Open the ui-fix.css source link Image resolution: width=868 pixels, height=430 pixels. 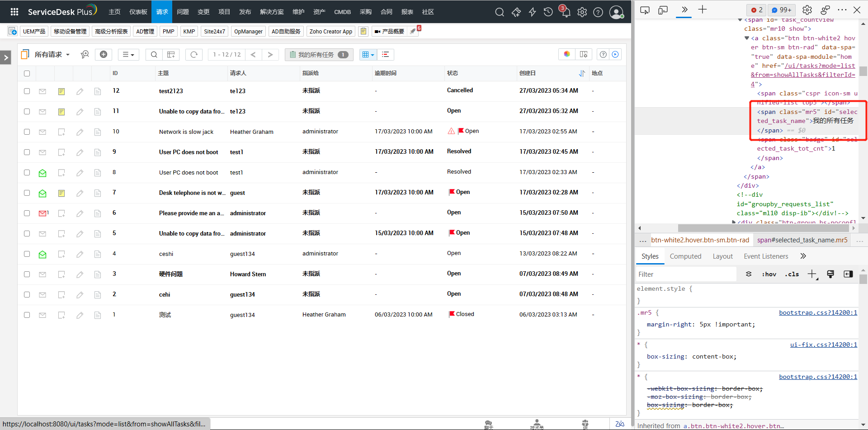point(823,345)
